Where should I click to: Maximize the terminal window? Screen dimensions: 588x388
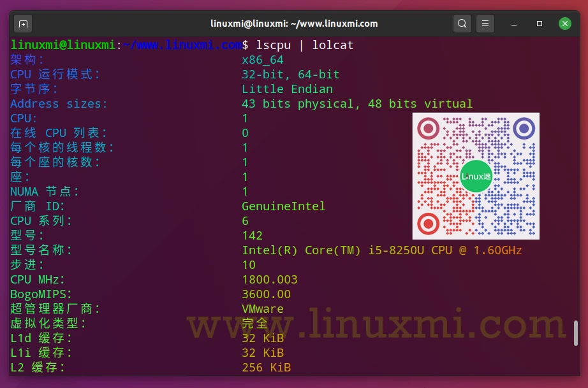coord(540,24)
